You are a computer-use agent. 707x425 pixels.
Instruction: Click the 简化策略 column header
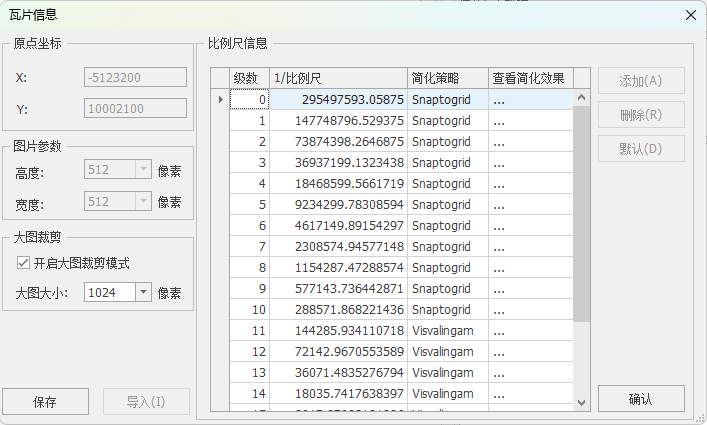[x=447, y=78]
